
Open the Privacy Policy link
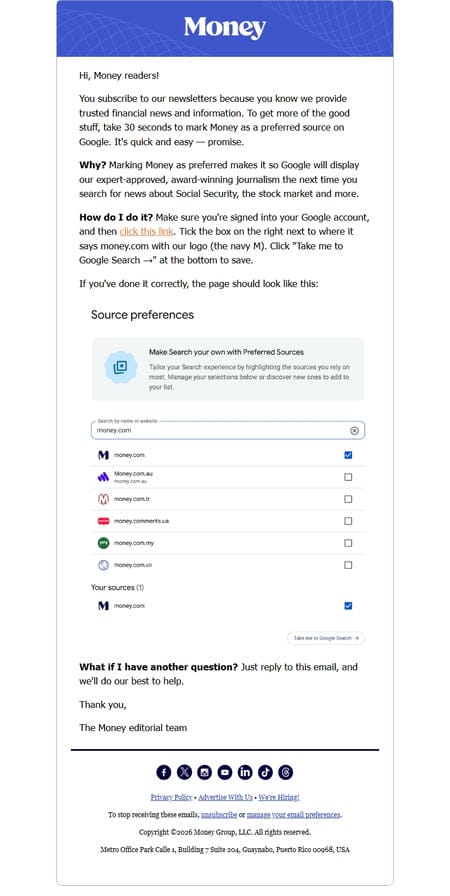(171, 797)
